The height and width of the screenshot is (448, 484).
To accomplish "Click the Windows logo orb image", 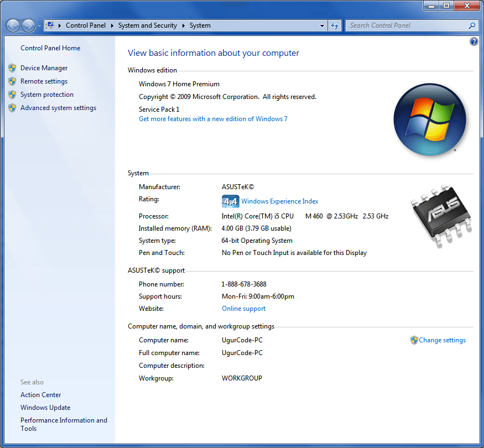I will coord(430,119).
